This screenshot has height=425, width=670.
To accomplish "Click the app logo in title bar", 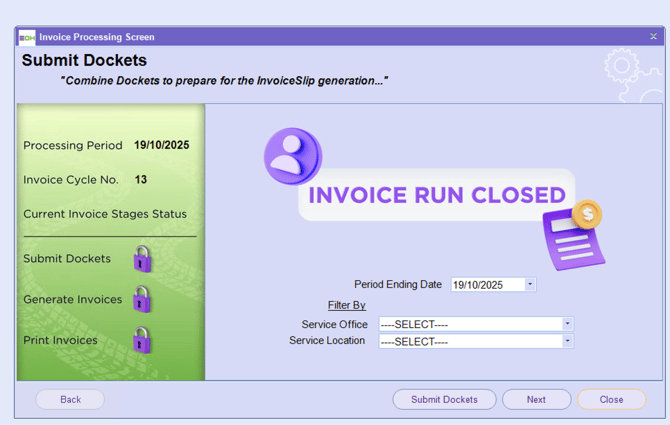I will (x=27, y=37).
